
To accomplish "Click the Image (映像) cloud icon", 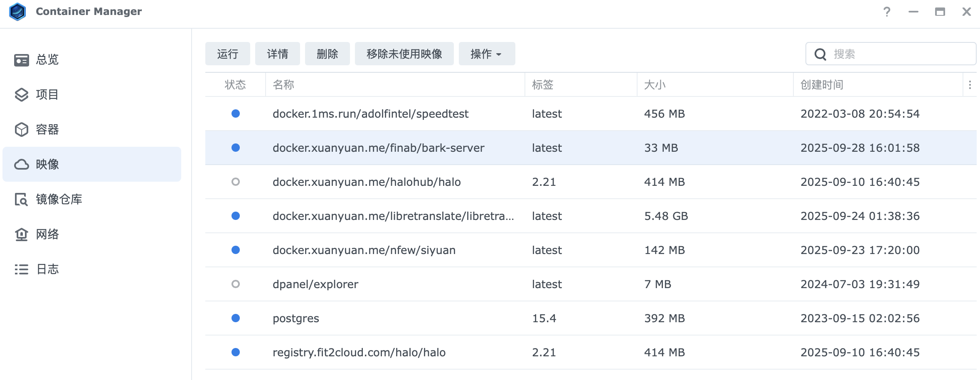I will (21, 165).
